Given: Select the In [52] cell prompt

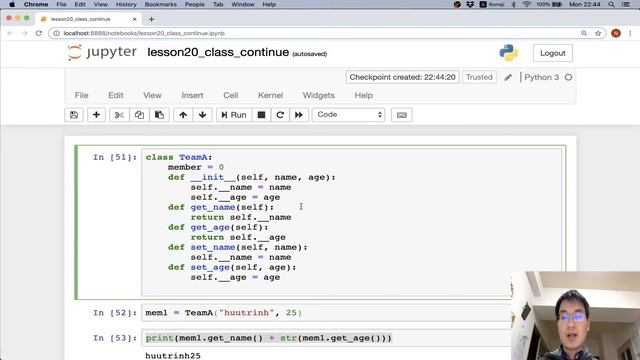Looking at the screenshot, I should tap(115, 313).
